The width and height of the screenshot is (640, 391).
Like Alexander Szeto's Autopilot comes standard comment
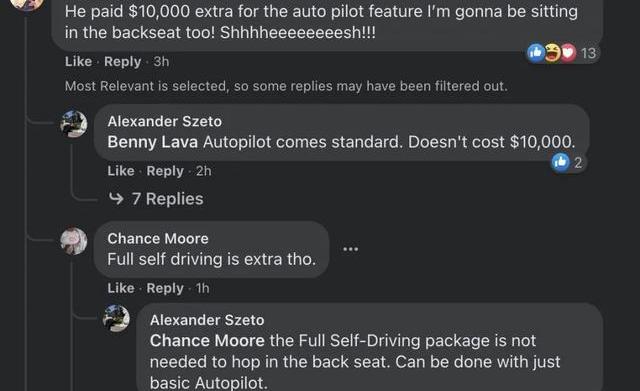click(121, 171)
